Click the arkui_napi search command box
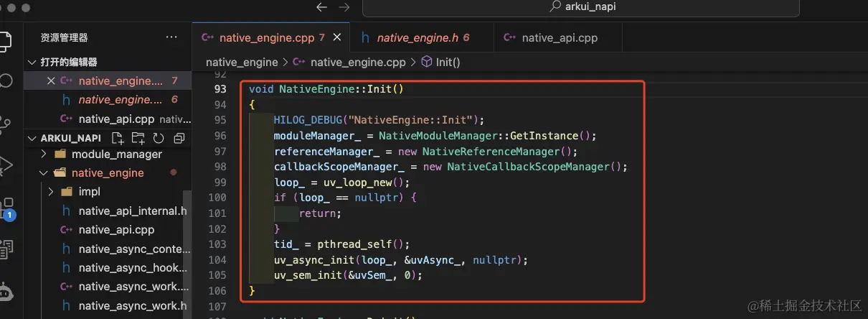Screen dimensions: 868x319 click(x=580, y=7)
